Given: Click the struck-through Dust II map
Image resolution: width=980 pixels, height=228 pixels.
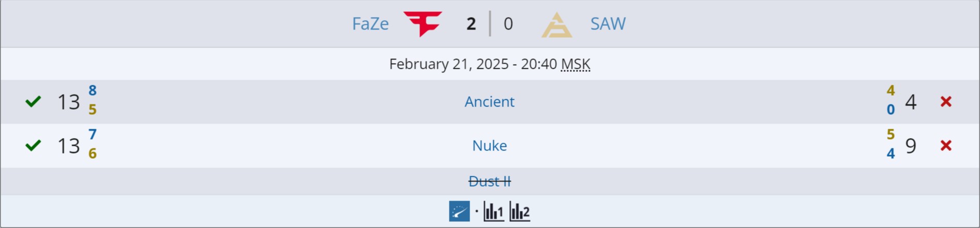Looking at the screenshot, I should 489,181.
